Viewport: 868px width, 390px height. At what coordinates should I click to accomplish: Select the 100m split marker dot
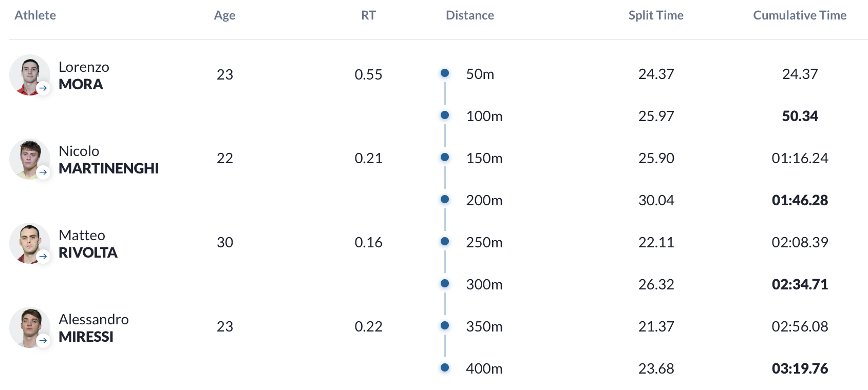[x=445, y=115]
